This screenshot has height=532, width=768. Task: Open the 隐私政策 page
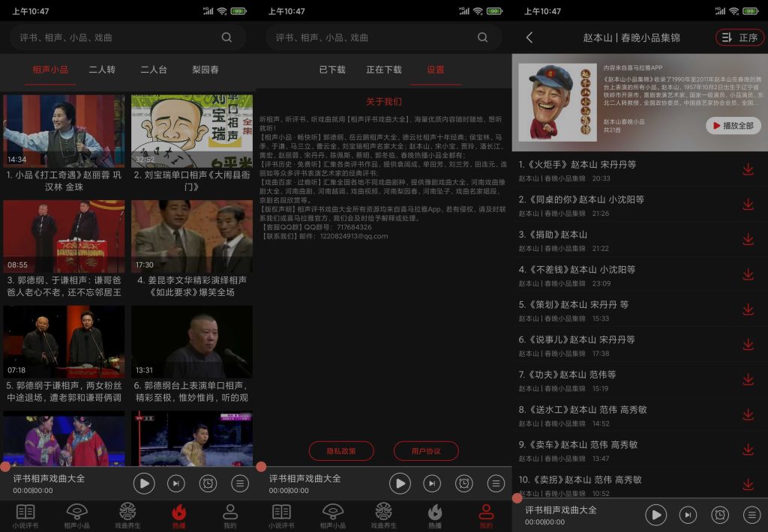[340, 451]
